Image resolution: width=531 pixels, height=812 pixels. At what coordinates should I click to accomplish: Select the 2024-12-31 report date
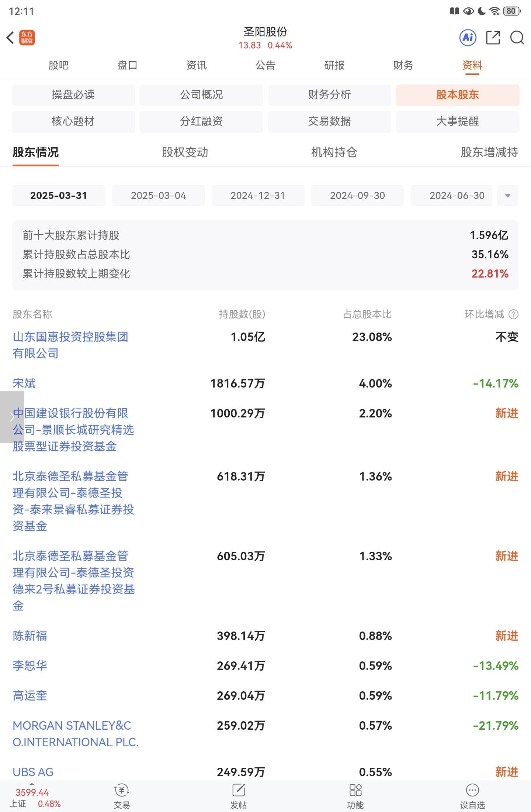[258, 196]
